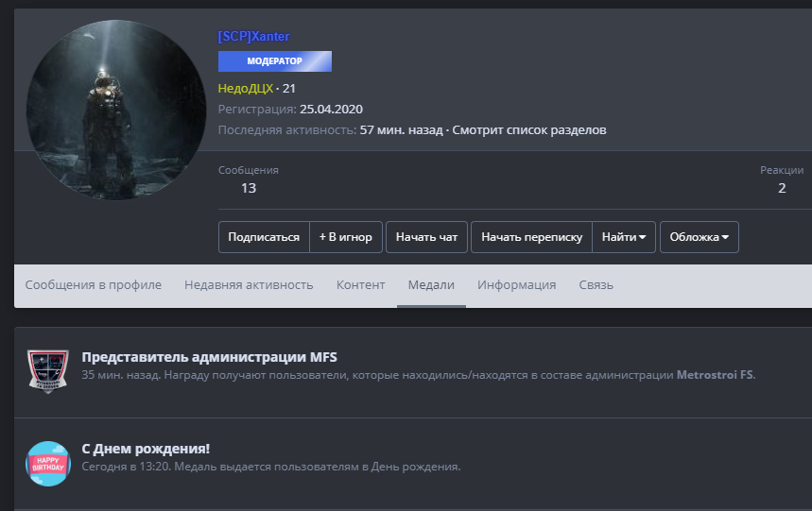Begin conversation with Начать переписку
Viewport: 812px width, 511px height.
(532, 237)
